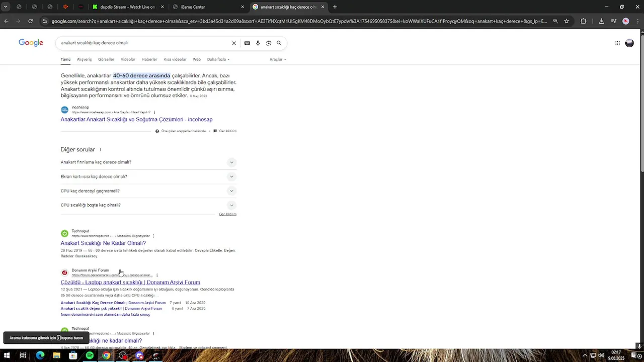Open the 'Daha fazla' dropdown
Viewport: 644px width, 362px height.
tap(218, 59)
